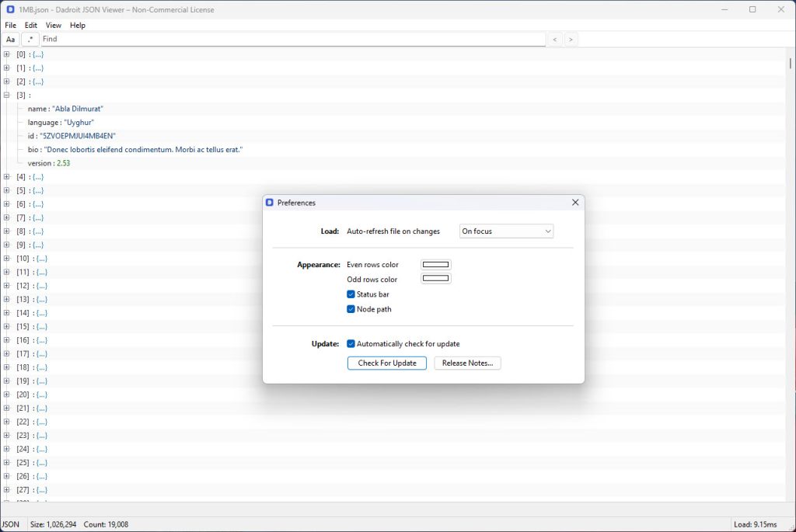796x532 pixels.
Task: Click the Load: 9.15ms status entry
Action: [756, 524]
